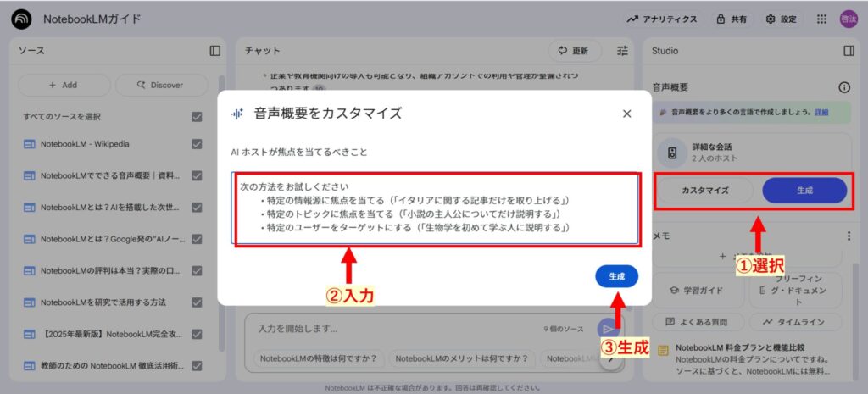The image size is (868, 394).
Task: Uncheck NotebookLMの評判は本当 source checkbox
Action: pyautogui.click(x=197, y=270)
